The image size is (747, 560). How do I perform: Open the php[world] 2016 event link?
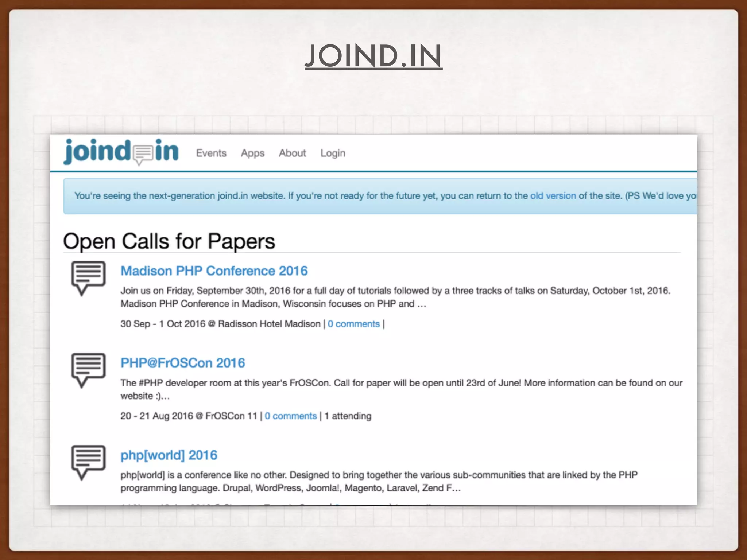[169, 455]
